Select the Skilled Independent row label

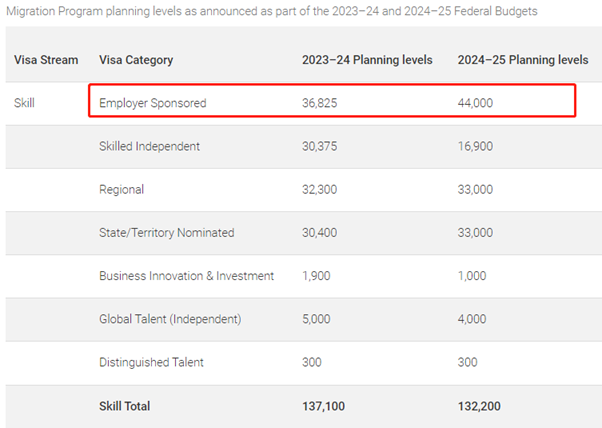(149, 146)
